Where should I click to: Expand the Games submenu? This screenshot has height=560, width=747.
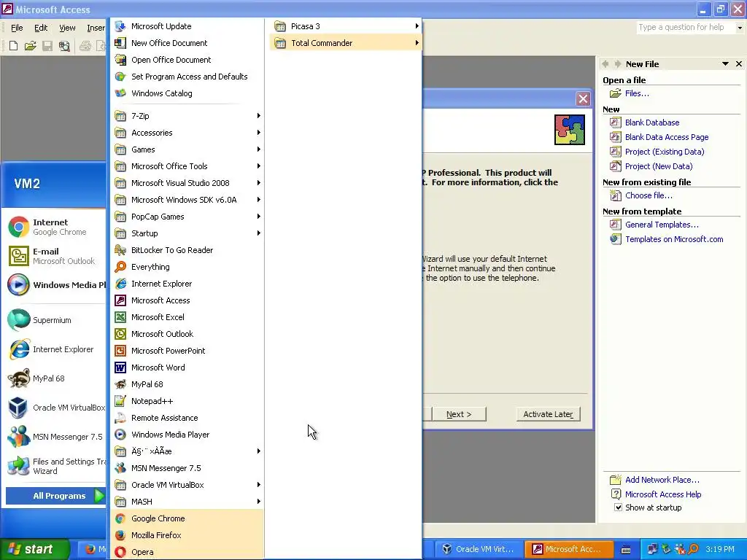(187, 149)
